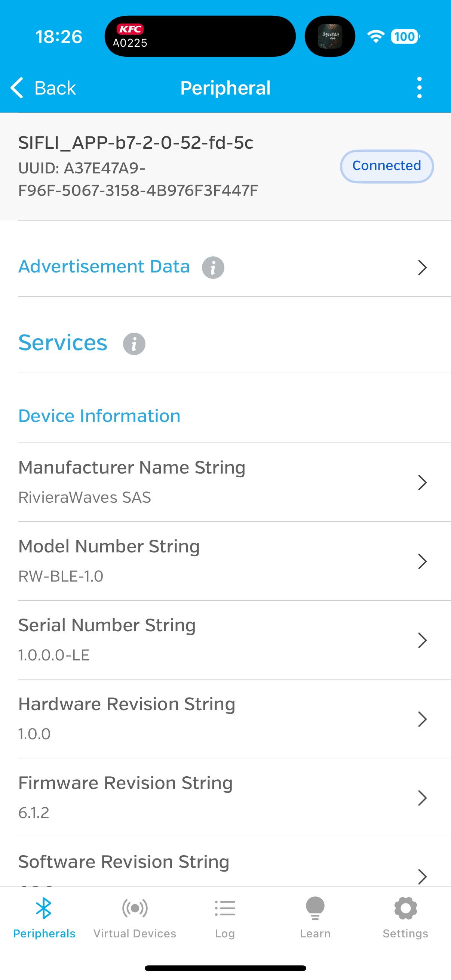The height and width of the screenshot is (980, 451).
Task: Tap the Connected status button
Action: 386,166
